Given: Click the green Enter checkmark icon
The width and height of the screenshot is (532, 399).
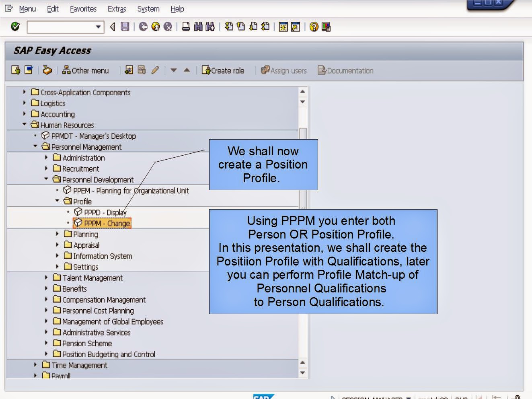Looking at the screenshot, I should coord(15,27).
